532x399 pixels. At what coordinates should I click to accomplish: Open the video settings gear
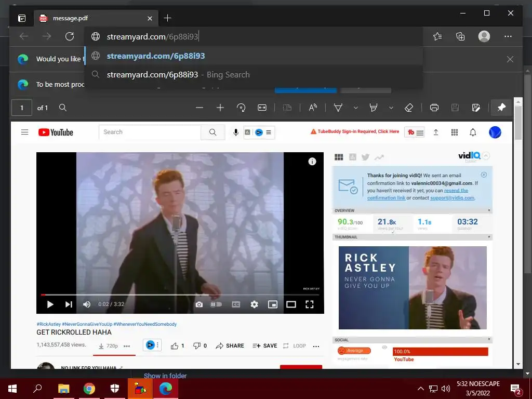[x=254, y=304]
